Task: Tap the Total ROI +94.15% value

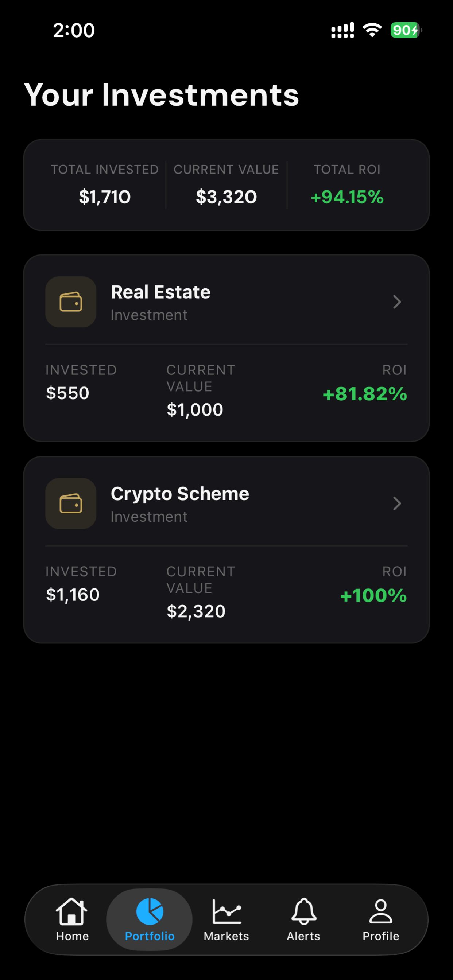Action: 347,197
